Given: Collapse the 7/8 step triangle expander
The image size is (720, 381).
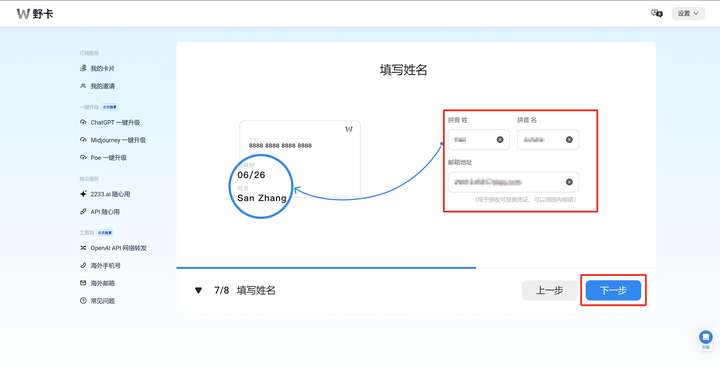Looking at the screenshot, I should coord(198,290).
